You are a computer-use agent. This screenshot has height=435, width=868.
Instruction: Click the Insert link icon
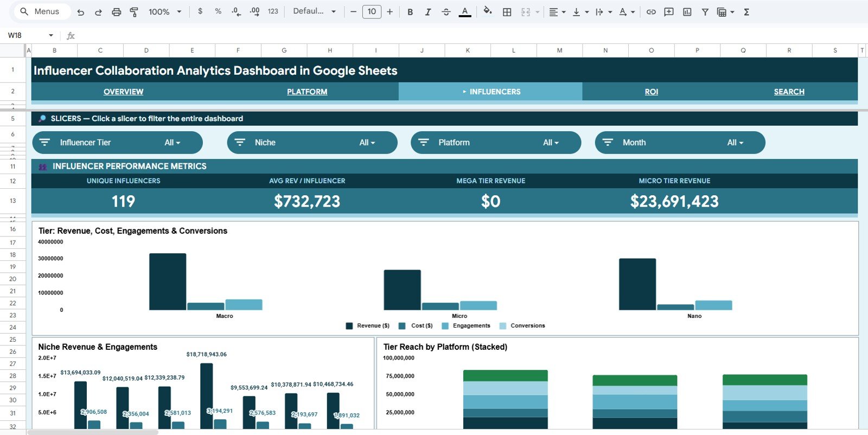pyautogui.click(x=651, y=12)
